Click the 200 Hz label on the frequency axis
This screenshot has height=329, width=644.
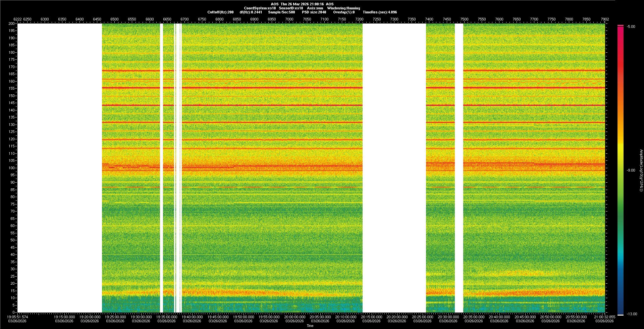12,23
